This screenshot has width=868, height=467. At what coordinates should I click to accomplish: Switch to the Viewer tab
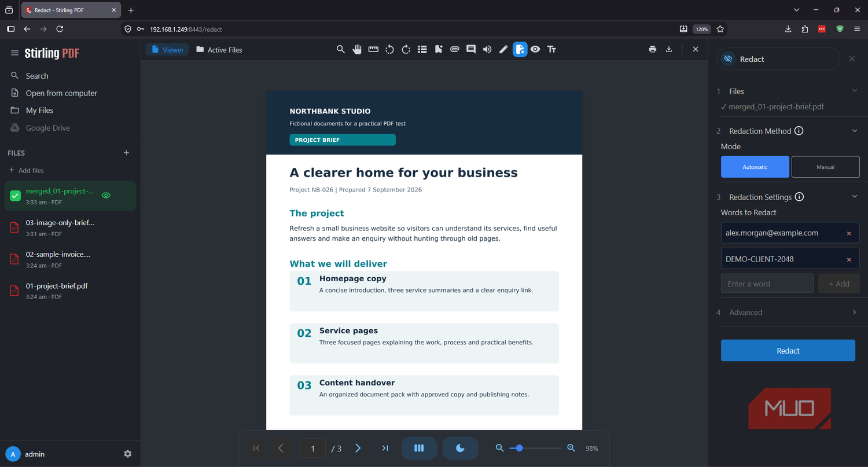pos(167,50)
